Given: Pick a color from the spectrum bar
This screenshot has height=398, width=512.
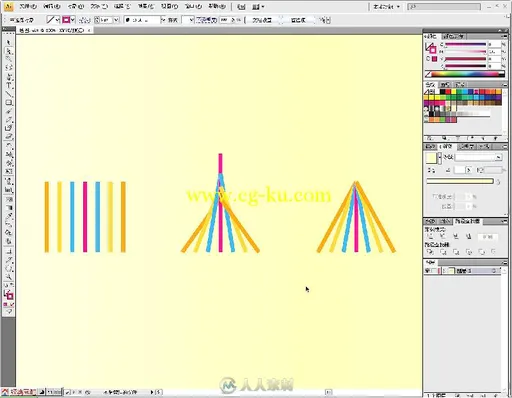Looking at the screenshot, I should [x=468, y=74].
